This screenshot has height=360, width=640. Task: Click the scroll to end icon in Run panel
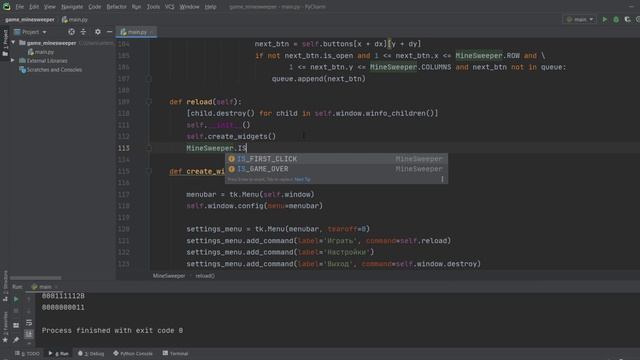tap(29, 334)
